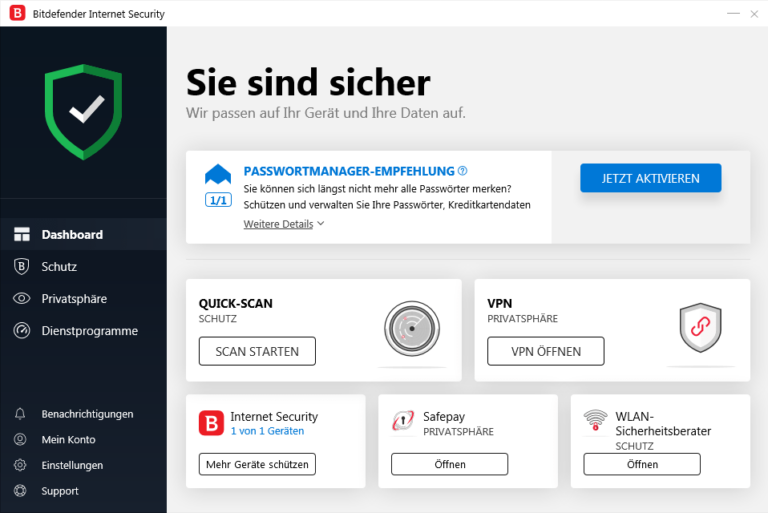
Task: Click the WLAN-Sicherheitsberater card title
Action: pos(663,423)
